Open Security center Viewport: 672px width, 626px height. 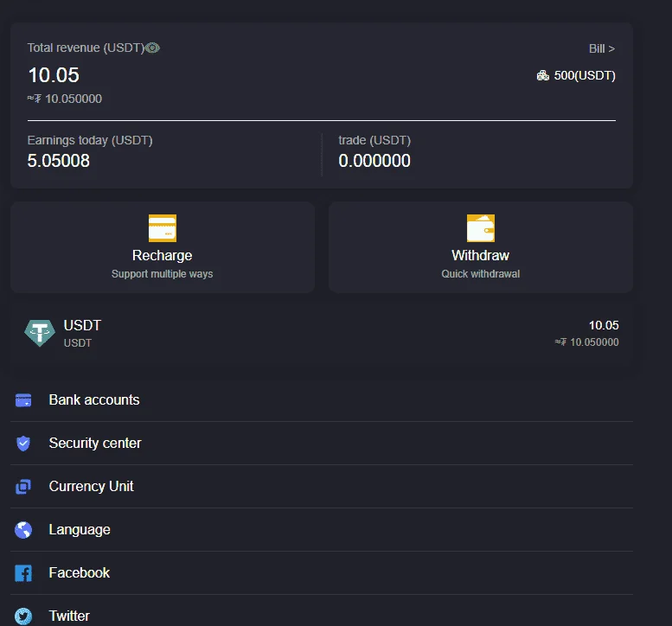pyautogui.click(x=322, y=444)
